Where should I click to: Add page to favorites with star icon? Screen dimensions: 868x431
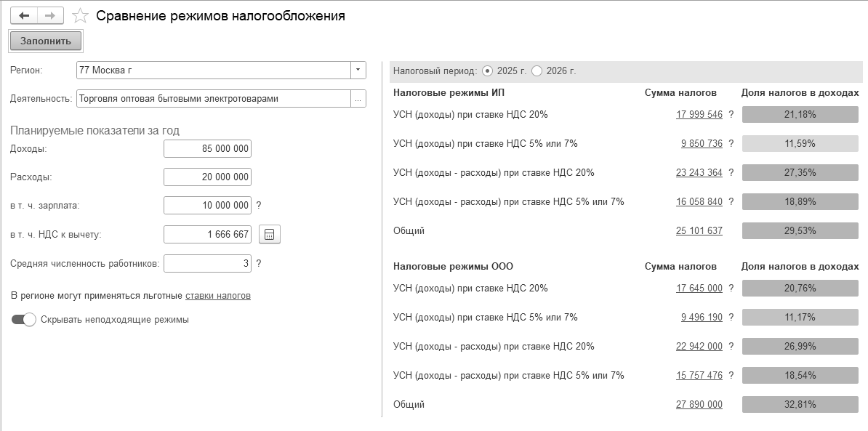click(81, 15)
